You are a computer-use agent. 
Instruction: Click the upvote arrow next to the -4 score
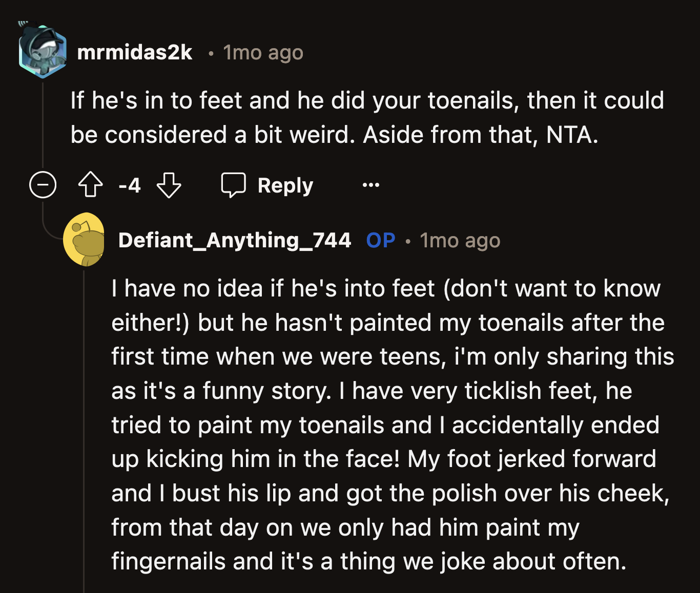(x=90, y=185)
